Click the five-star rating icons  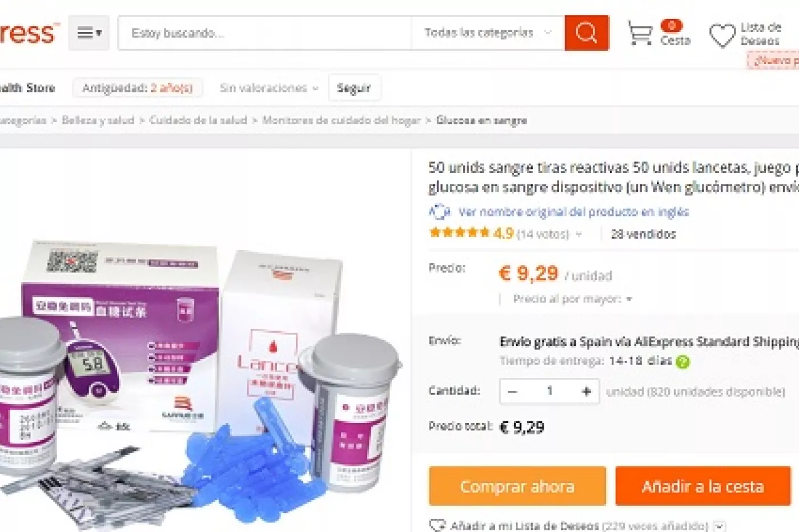pyautogui.click(x=459, y=233)
